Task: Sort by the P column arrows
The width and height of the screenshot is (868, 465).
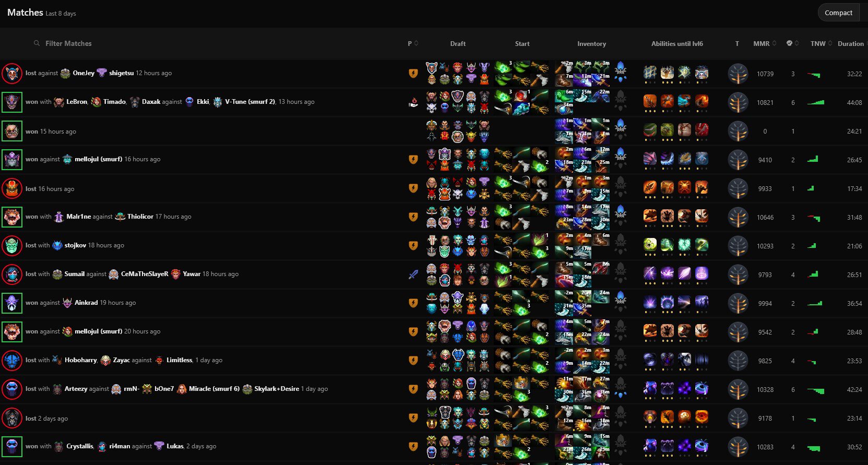Action: tap(416, 43)
